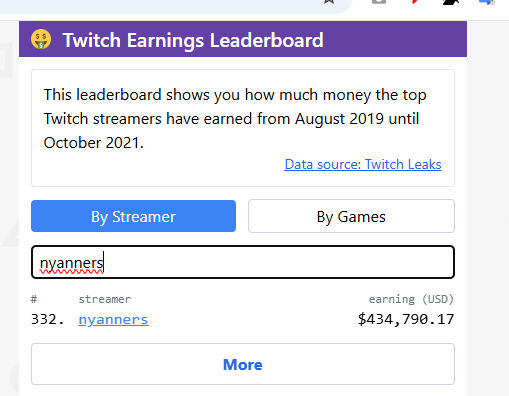The image size is (509, 396).
Task: Load more results with the More button
Action: point(243,364)
